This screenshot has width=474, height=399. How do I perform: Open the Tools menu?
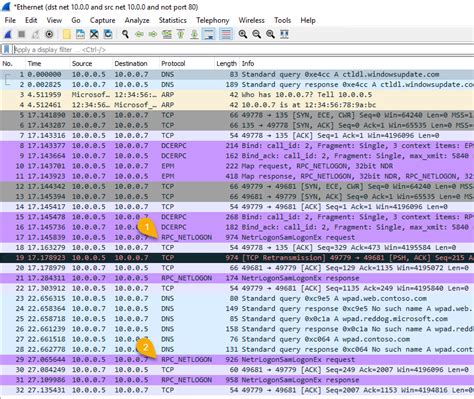(x=282, y=20)
